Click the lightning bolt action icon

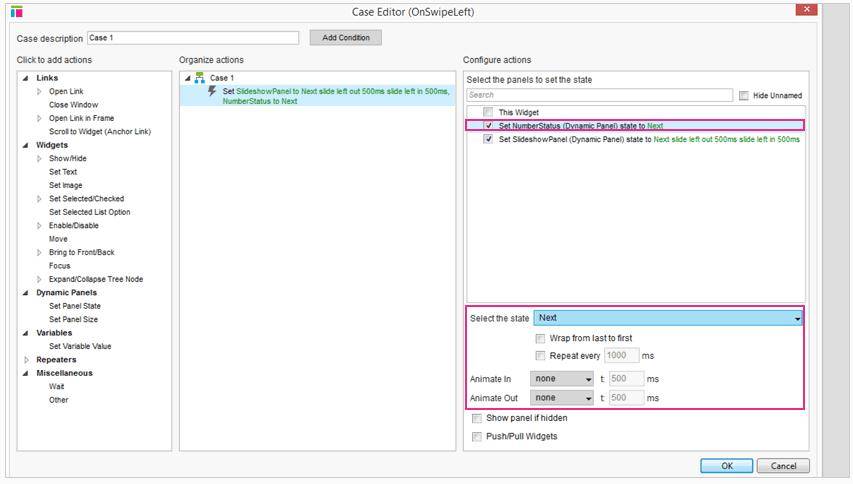pos(212,91)
